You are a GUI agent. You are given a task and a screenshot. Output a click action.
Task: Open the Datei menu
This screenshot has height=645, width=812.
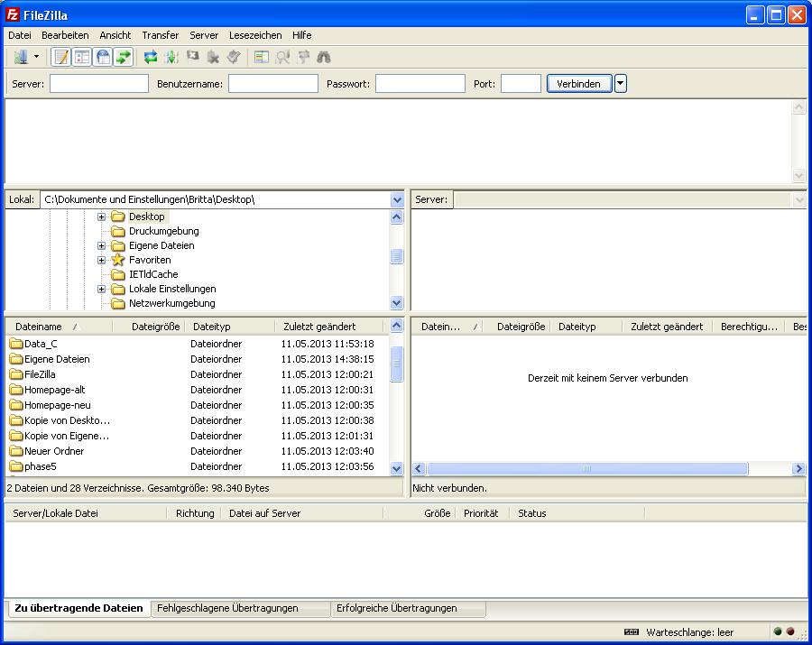click(x=20, y=35)
